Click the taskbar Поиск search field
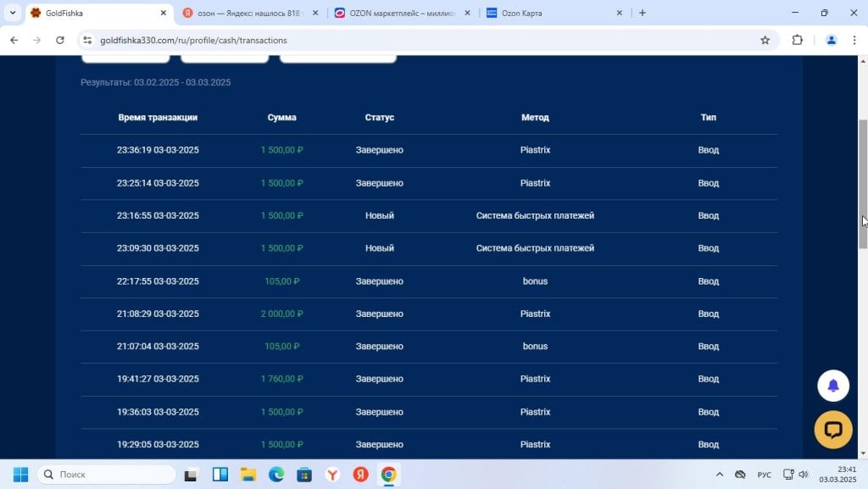 click(107, 475)
